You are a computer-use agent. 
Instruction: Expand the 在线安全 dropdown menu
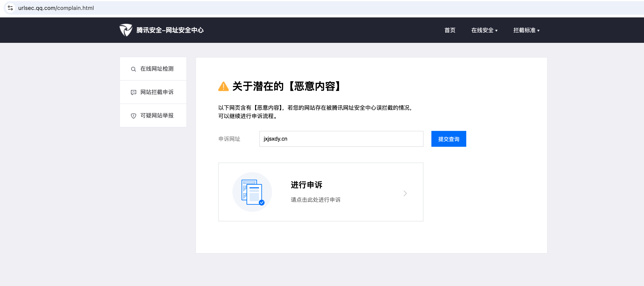[484, 30]
